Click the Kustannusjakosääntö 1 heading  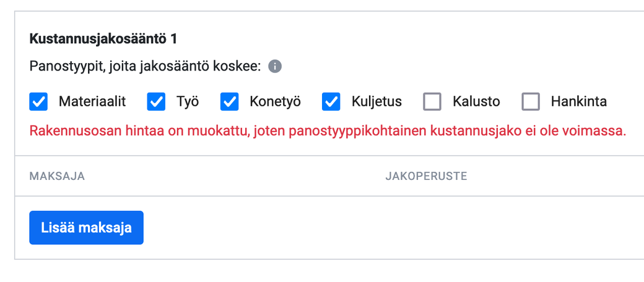103,39
